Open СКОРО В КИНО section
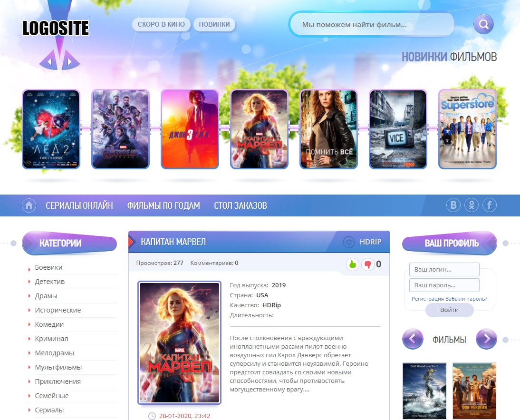Viewport: 520px width, 420px height. (161, 24)
